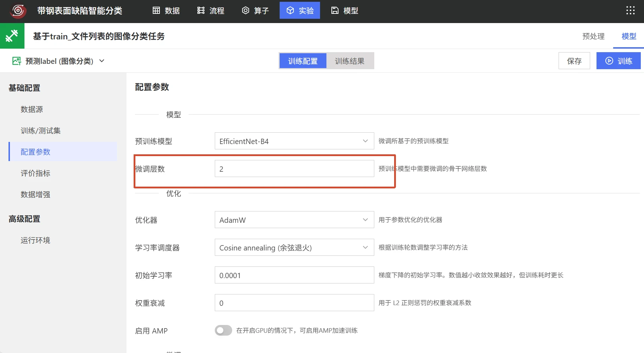644x353 pixels.
Task: Click the 流程 workflow icon in the top navigation
Action: (201, 10)
